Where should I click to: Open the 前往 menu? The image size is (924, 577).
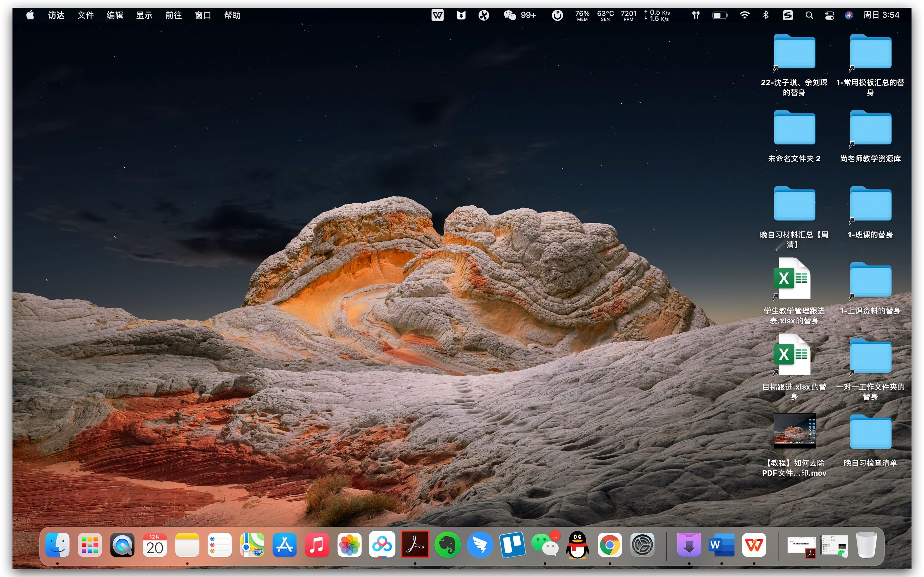(x=173, y=15)
